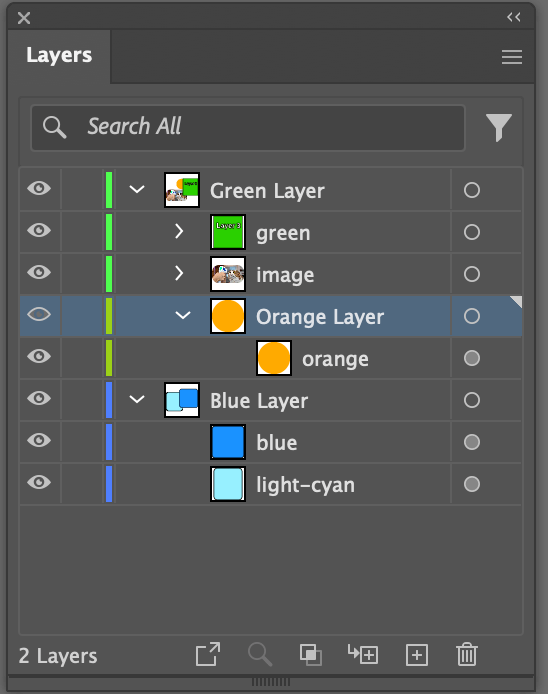548x694 pixels.
Task: Select the Layers tab
Action: pyautogui.click(x=59, y=56)
